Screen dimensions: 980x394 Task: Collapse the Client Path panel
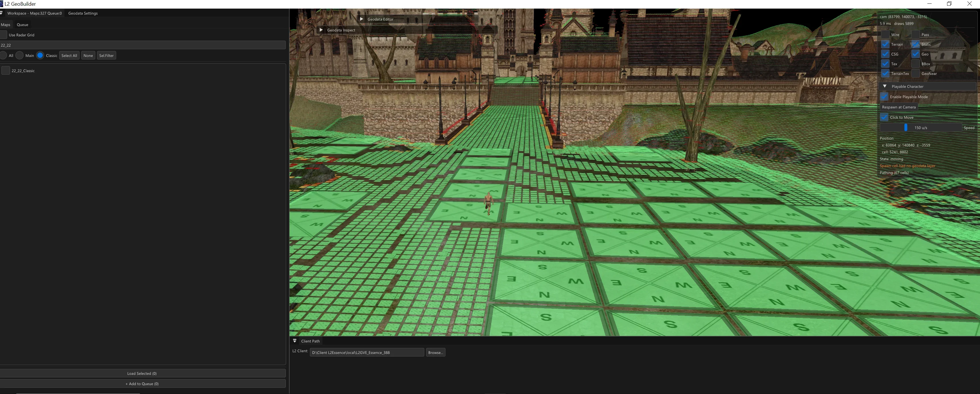coord(294,341)
